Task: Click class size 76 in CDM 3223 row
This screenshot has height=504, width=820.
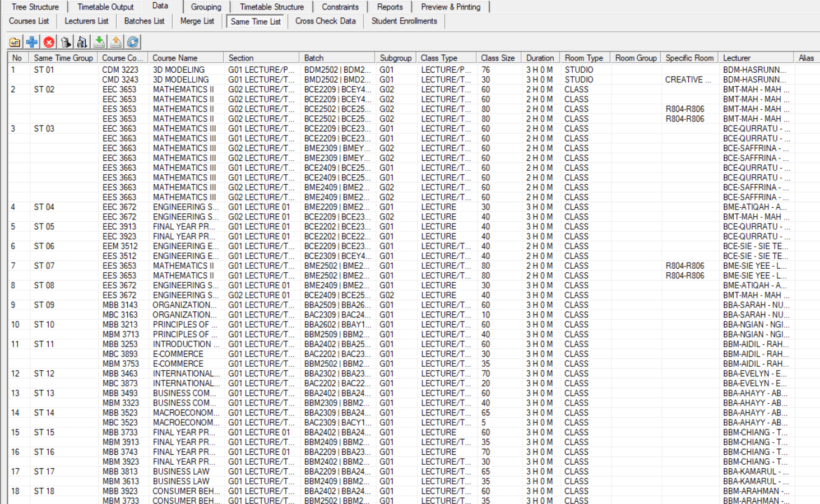Action: coord(485,70)
